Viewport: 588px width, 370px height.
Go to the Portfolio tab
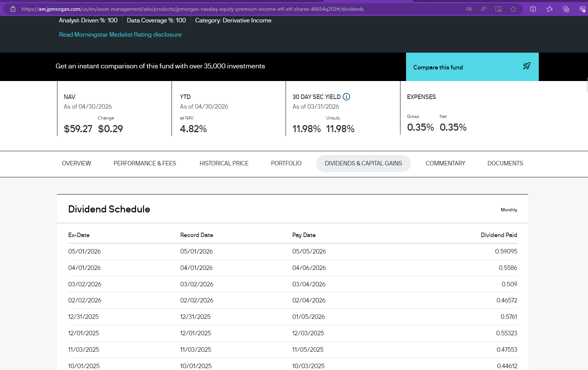coord(286,164)
